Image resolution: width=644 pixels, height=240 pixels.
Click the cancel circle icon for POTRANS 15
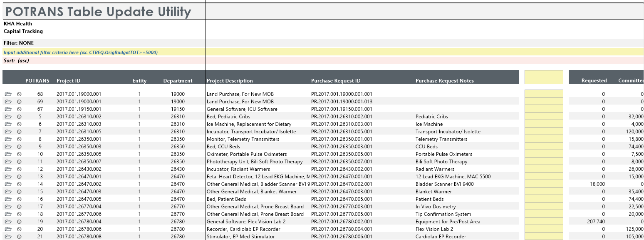(19, 192)
